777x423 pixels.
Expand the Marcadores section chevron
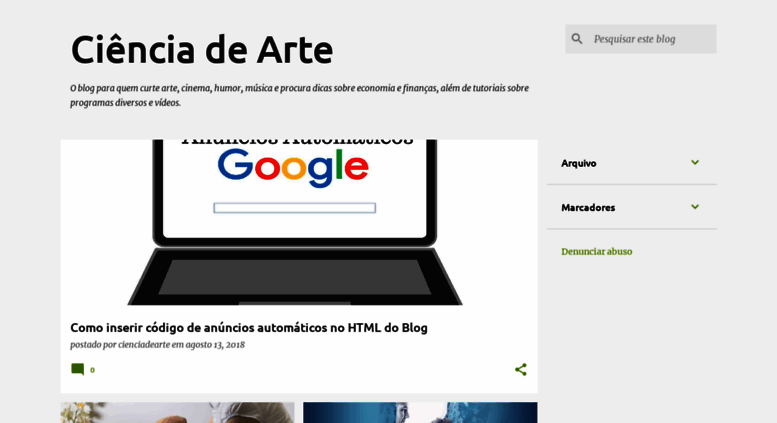[695, 207]
